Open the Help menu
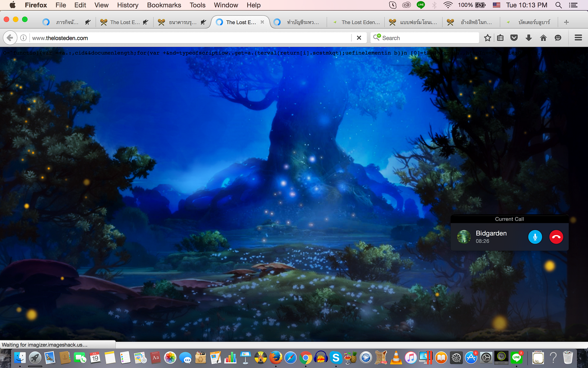The width and height of the screenshot is (588, 368). coord(254,5)
